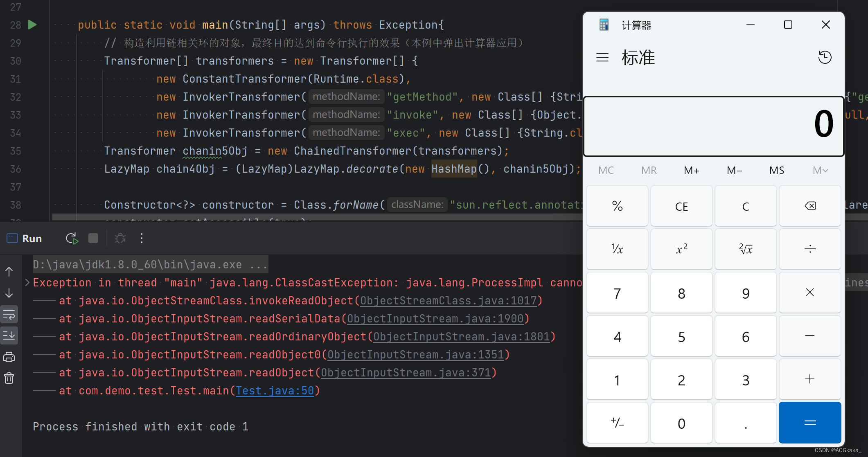
Task: Expand the folded exception line in console
Action: point(27,282)
